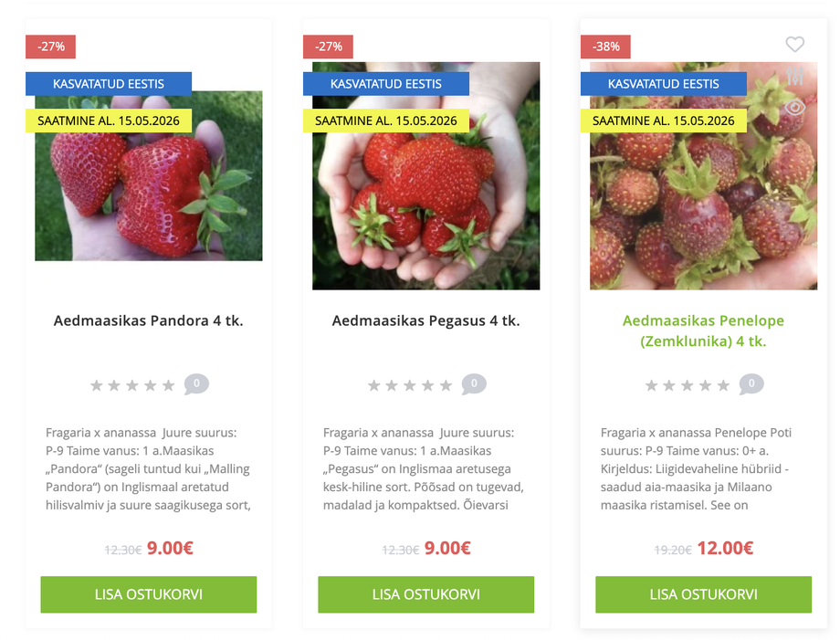Click the Penelope strawberry product image
Image resolution: width=840 pixels, height=640 pixels.
click(703, 175)
